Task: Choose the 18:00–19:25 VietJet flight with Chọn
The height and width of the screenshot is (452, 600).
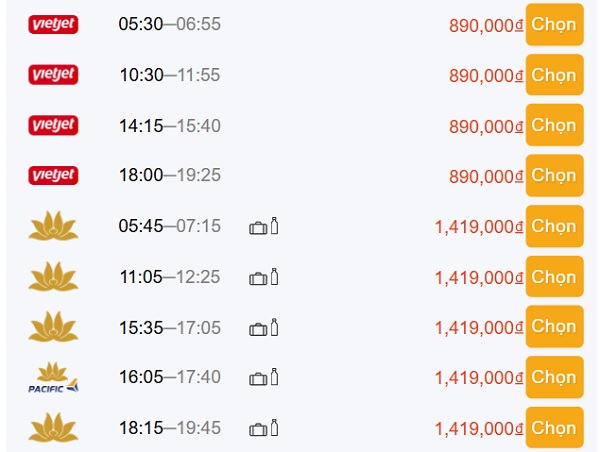Action: 554,175
